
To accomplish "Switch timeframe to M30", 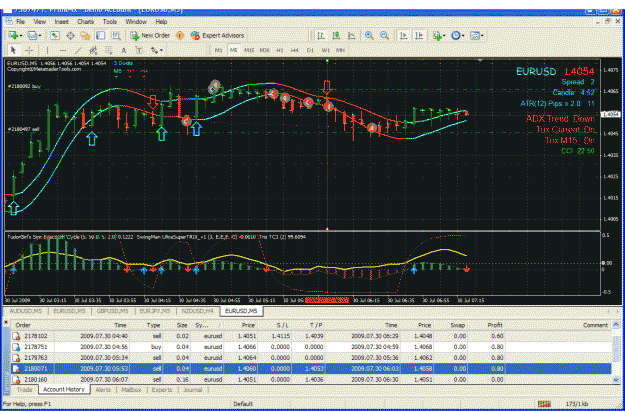I will [264, 50].
